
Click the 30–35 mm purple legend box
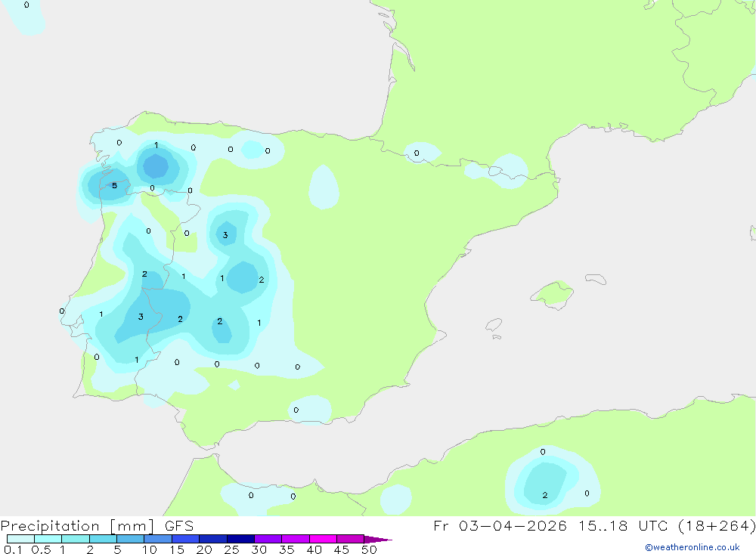pyautogui.click(x=268, y=539)
